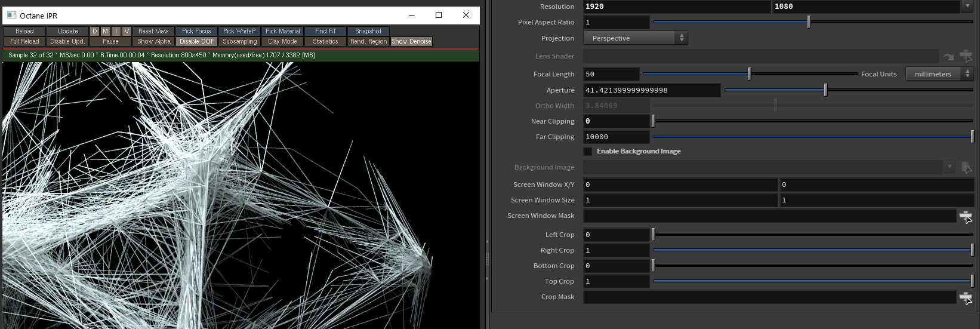980x329 pixels.
Task: Click the Full Reload button
Action: click(x=24, y=41)
